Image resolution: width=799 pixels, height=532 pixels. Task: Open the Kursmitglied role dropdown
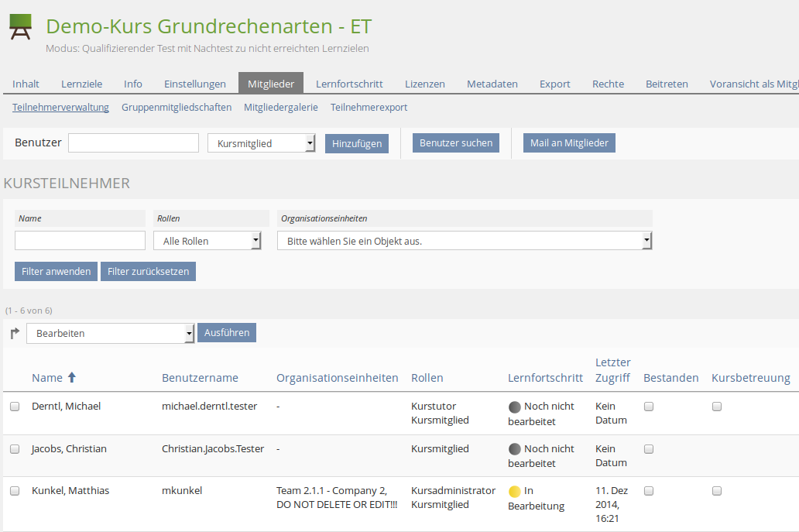click(x=261, y=143)
